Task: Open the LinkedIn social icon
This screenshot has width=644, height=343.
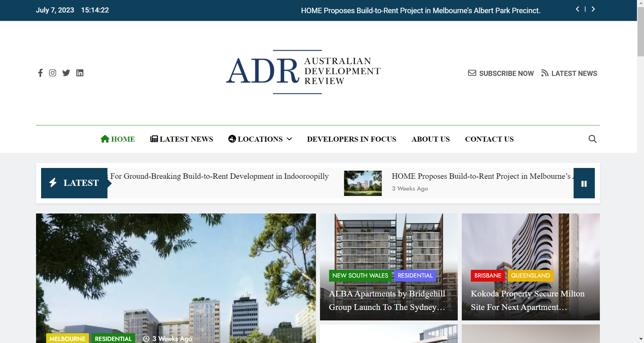Action: pyautogui.click(x=80, y=73)
